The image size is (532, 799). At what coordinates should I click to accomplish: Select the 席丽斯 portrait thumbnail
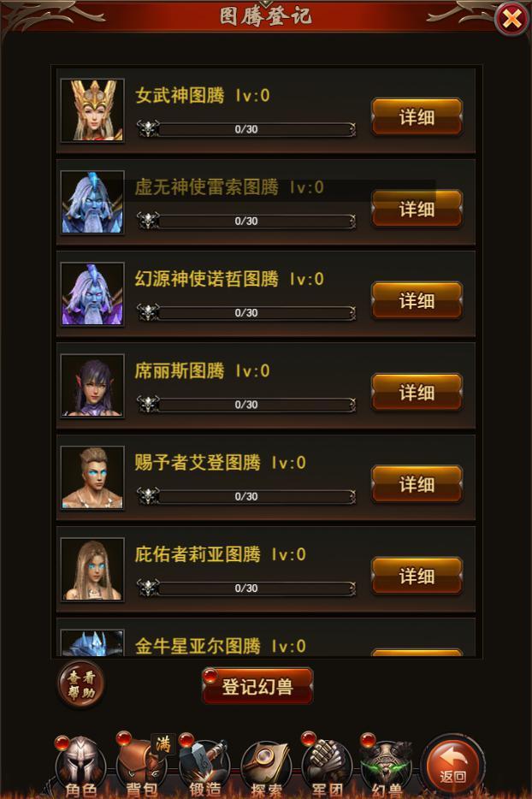pyautogui.click(x=92, y=386)
